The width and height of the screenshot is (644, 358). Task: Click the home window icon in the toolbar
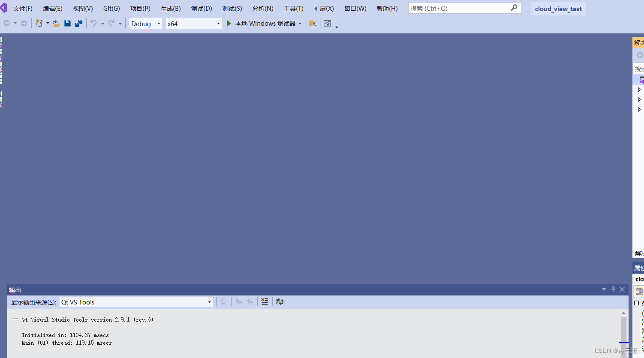coord(328,24)
